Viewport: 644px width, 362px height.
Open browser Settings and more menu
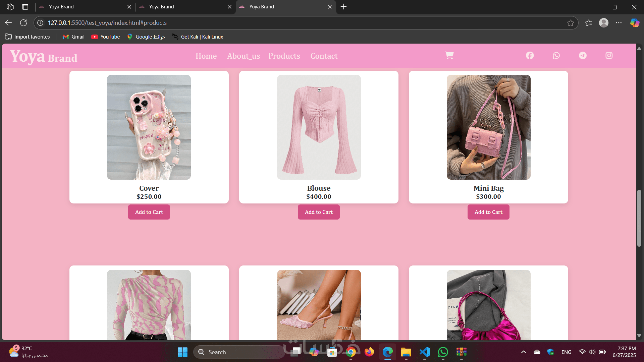click(x=619, y=23)
